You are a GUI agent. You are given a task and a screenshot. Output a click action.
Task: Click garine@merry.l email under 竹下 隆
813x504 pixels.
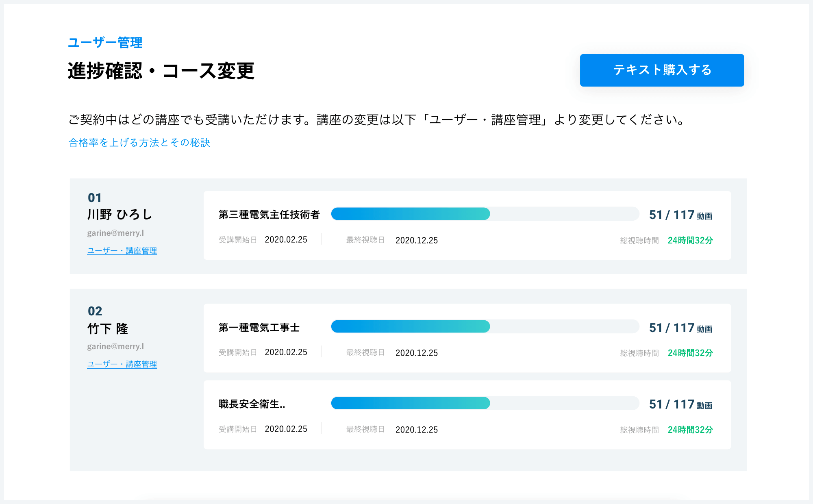click(x=115, y=346)
